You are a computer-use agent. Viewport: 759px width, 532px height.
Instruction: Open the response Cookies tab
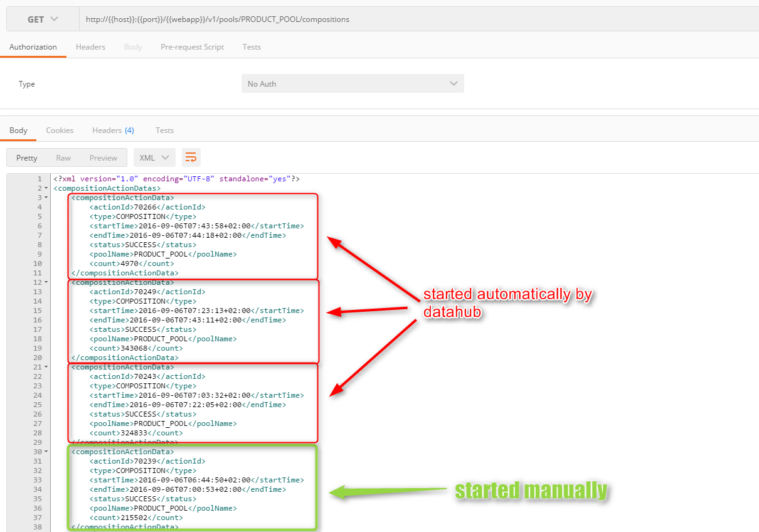60,130
